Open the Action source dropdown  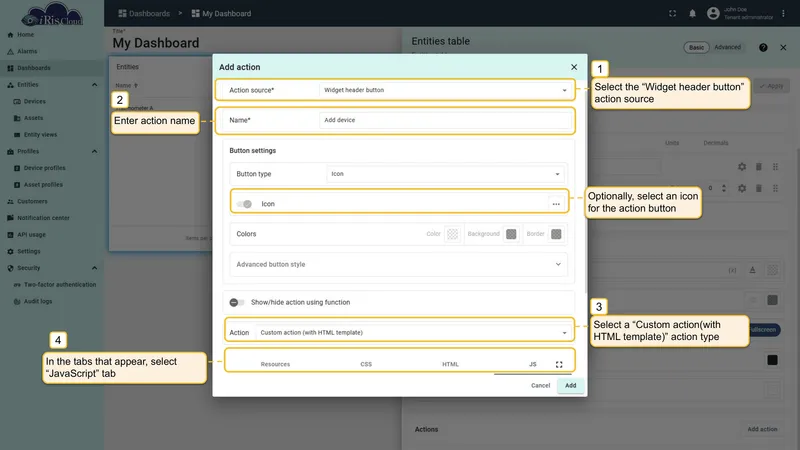click(x=445, y=90)
